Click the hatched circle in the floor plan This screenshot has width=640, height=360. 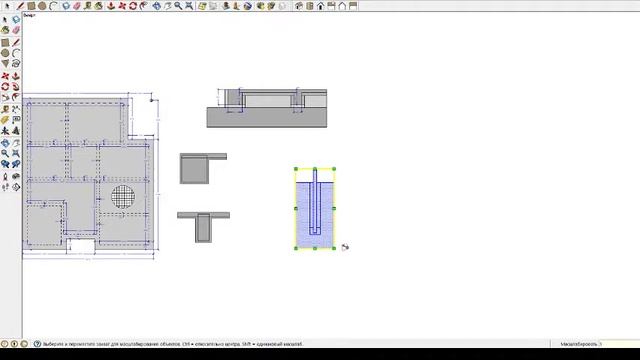123,196
